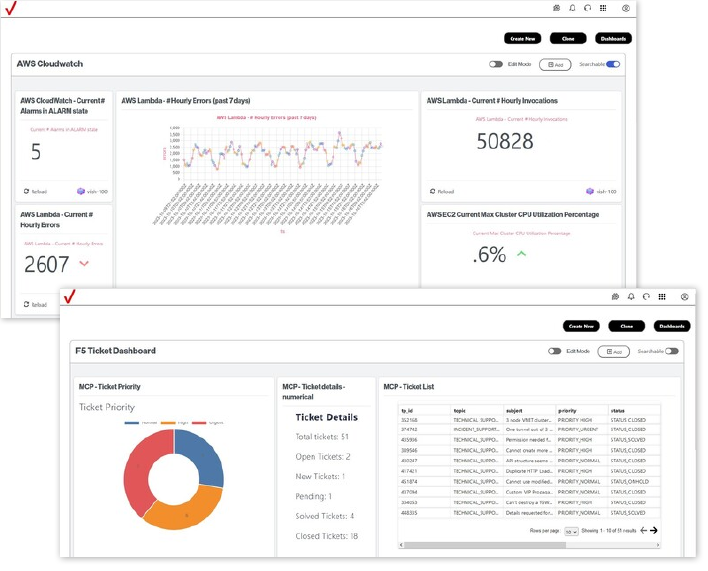708x571 pixels.
Task: Enable Searchable in F5 Ticket Dashboard
Action: pos(671,351)
